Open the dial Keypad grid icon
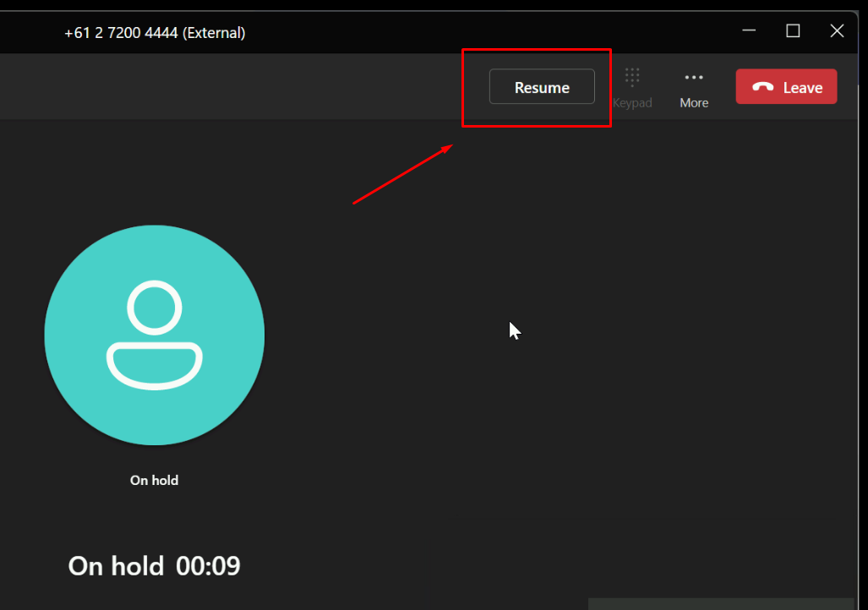The height and width of the screenshot is (610, 868). pyautogui.click(x=632, y=78)
